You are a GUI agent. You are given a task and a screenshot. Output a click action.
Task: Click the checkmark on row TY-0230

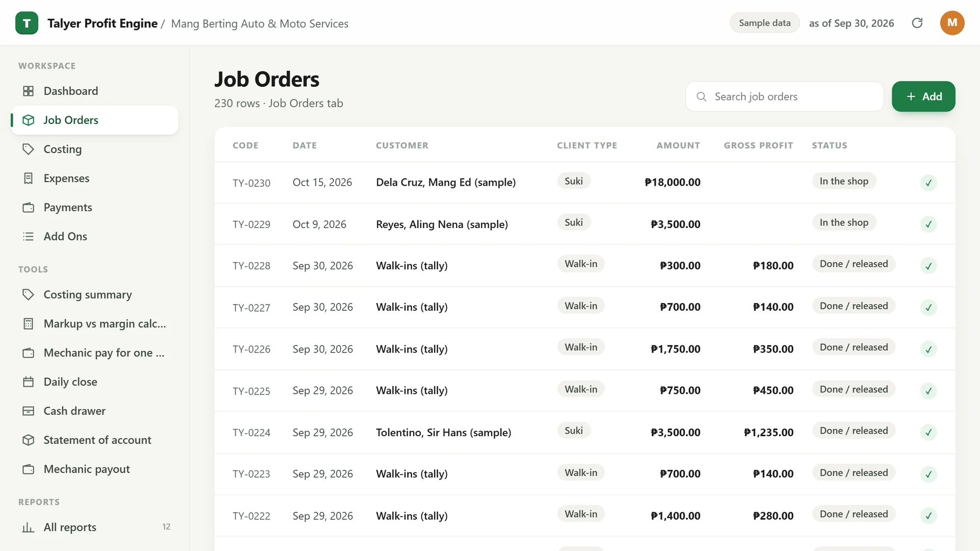point(928,183)
